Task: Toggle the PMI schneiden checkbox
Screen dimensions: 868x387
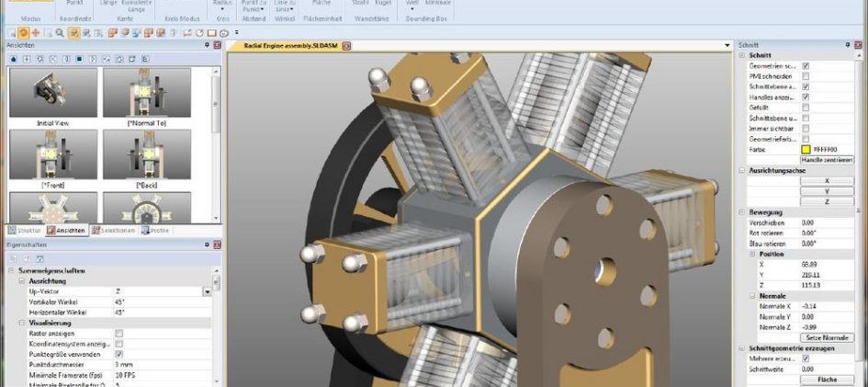Action: 806,76
